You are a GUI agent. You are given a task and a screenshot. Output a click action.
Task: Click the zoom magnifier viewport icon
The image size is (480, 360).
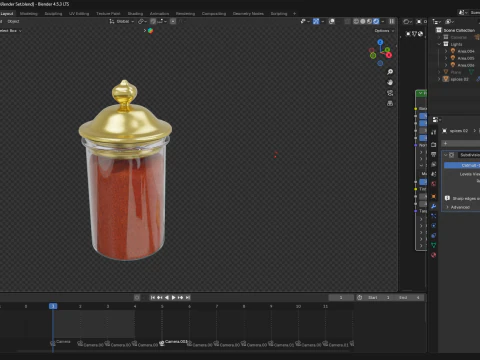tap(390, 72)
